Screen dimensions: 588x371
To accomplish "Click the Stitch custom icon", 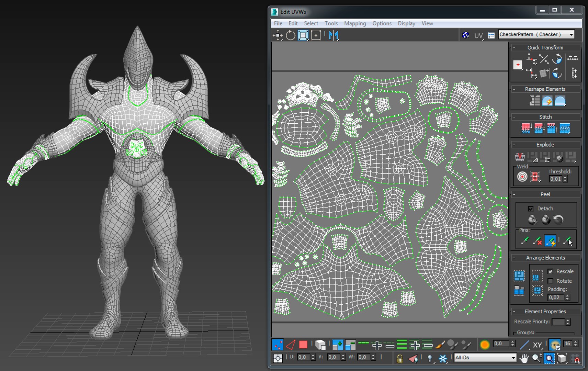I will coord(565,128).
